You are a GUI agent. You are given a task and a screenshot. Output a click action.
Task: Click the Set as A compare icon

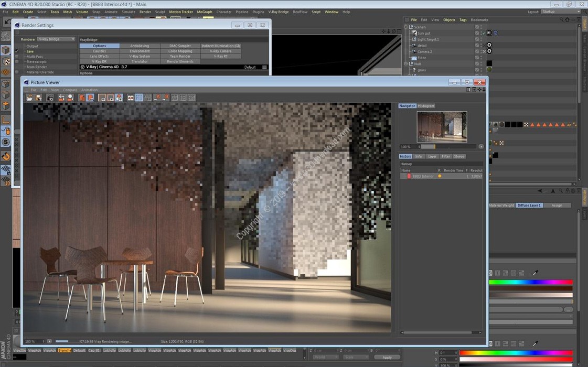157,98
